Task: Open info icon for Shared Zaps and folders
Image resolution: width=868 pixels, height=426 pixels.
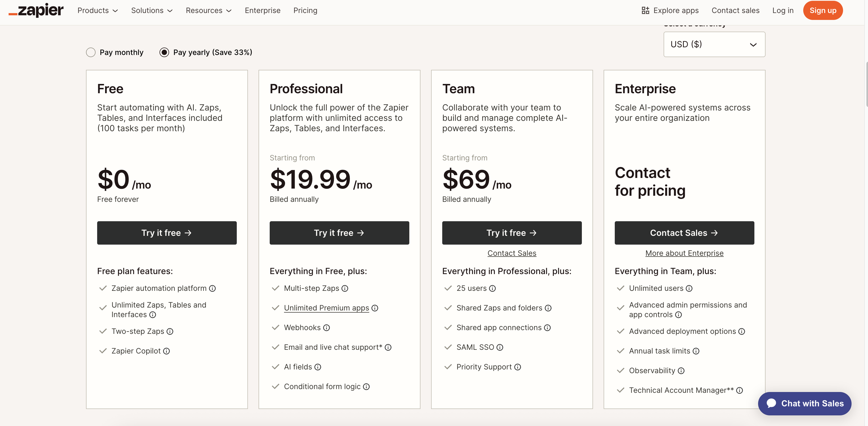Action: point(548,308)
